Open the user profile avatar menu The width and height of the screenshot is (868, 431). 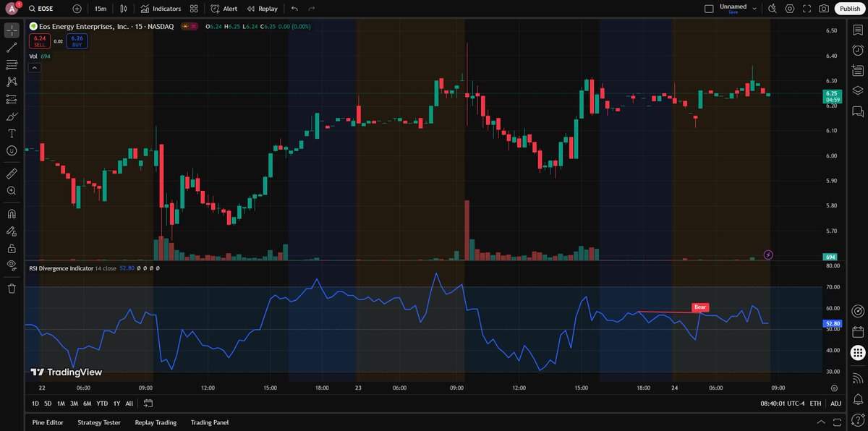12,9
